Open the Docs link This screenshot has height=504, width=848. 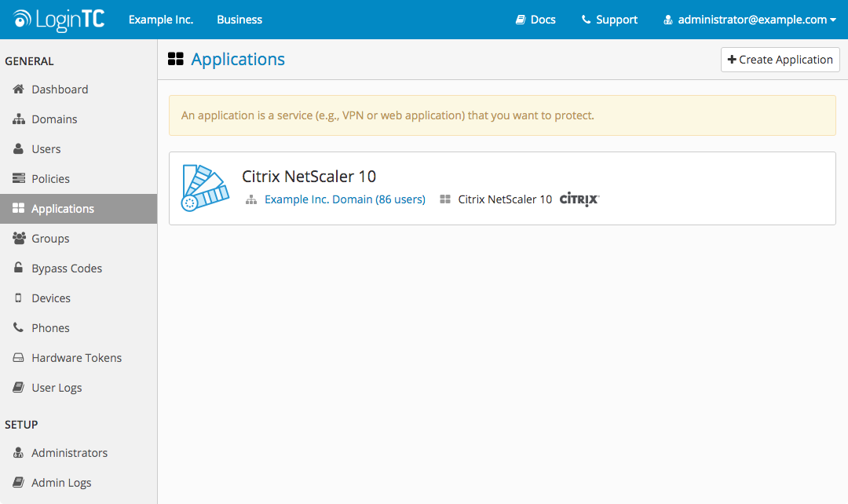tap(535, 20)
